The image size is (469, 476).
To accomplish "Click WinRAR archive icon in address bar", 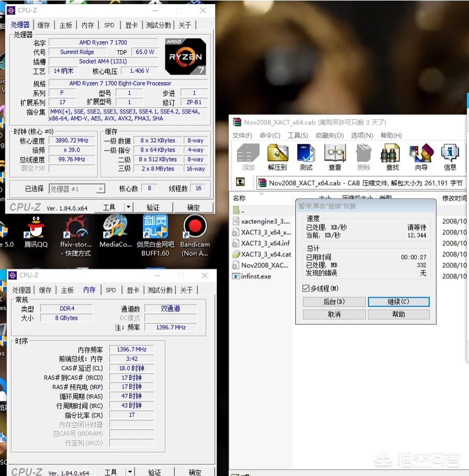I will click(262, 183).
